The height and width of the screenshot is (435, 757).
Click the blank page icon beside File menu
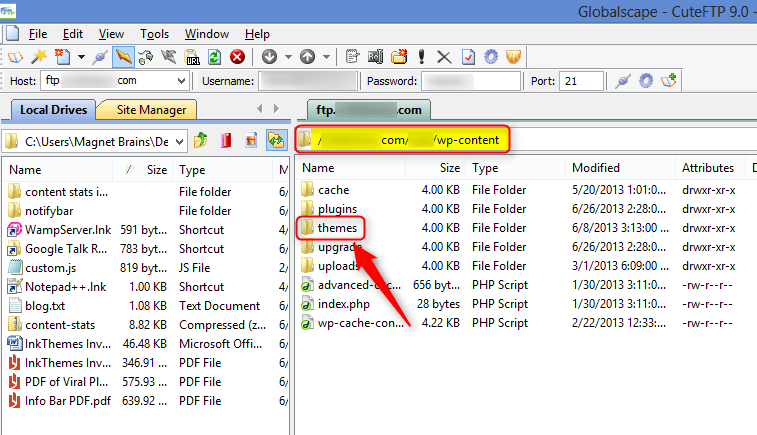pyautogui.click(x=13, y=34)
